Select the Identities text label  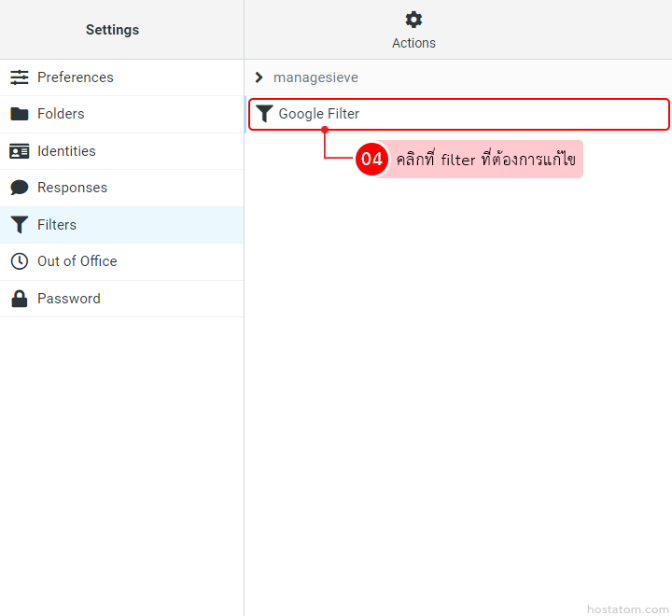click(x=66, y=151)
